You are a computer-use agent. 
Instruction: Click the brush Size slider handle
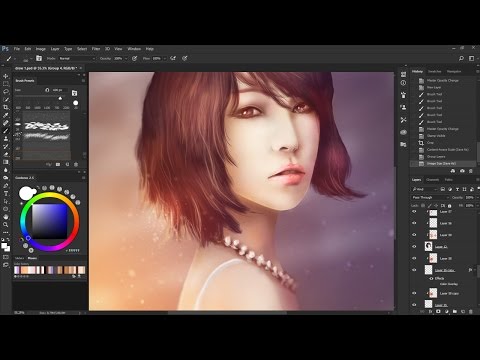click(60, 98)
